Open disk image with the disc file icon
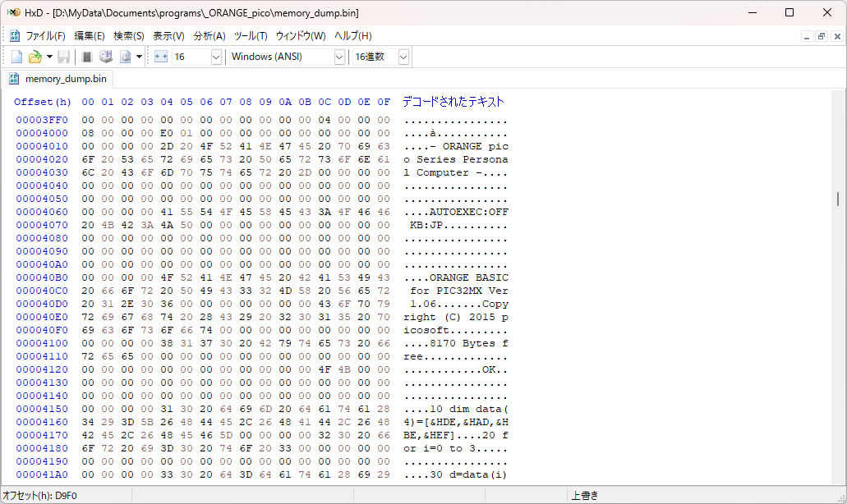 tap(126, 57)
